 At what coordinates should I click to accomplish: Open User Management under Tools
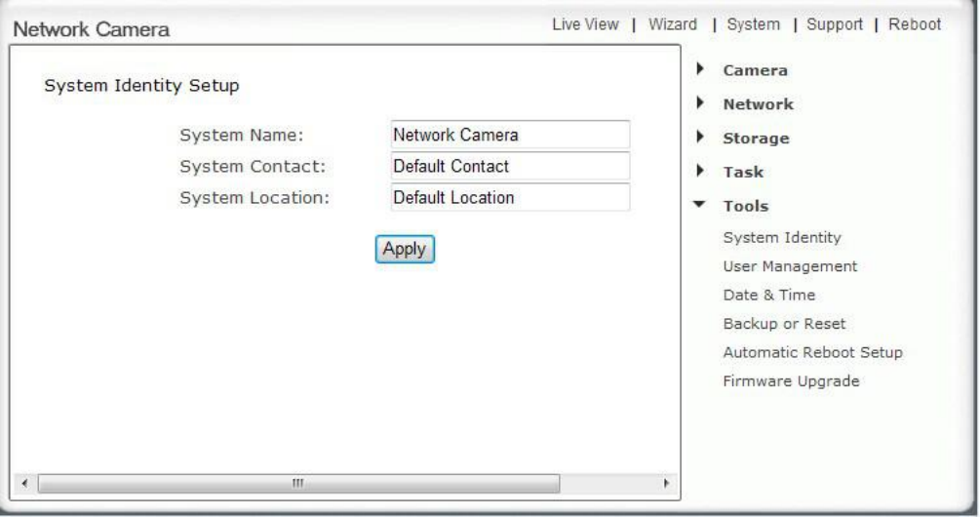(790, 266)
